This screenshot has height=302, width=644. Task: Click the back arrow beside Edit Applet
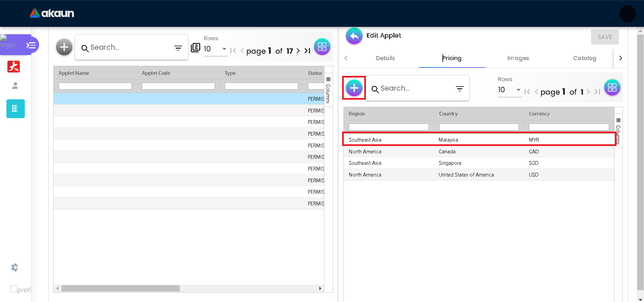click(354, 36)
